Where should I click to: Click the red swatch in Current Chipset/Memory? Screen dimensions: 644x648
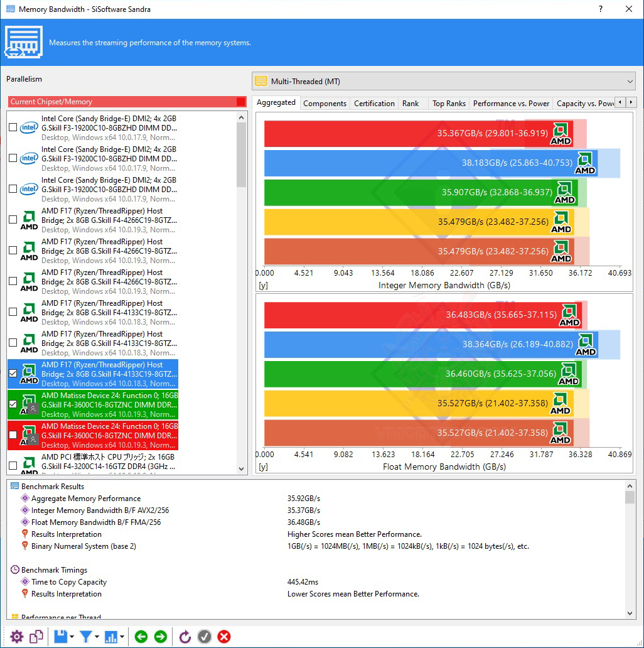241,102
